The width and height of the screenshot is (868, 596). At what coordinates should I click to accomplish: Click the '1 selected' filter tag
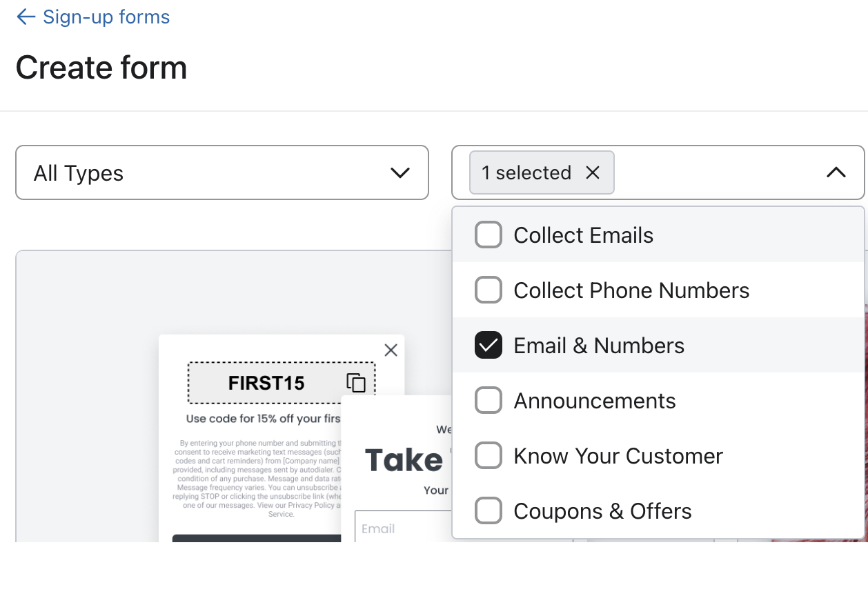tap(526, 172)
